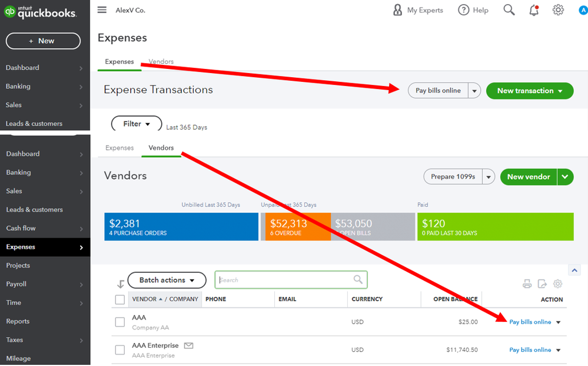The image size is (588, 366).
Task: Click the My Experts person icon
Action: click(397, 10)
